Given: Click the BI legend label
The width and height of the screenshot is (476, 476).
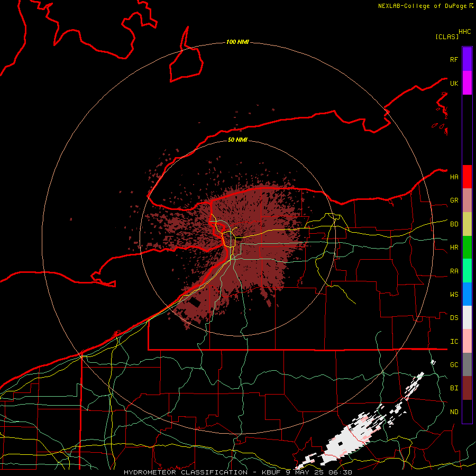Looking at the screenshot, I should pos(454,388).
